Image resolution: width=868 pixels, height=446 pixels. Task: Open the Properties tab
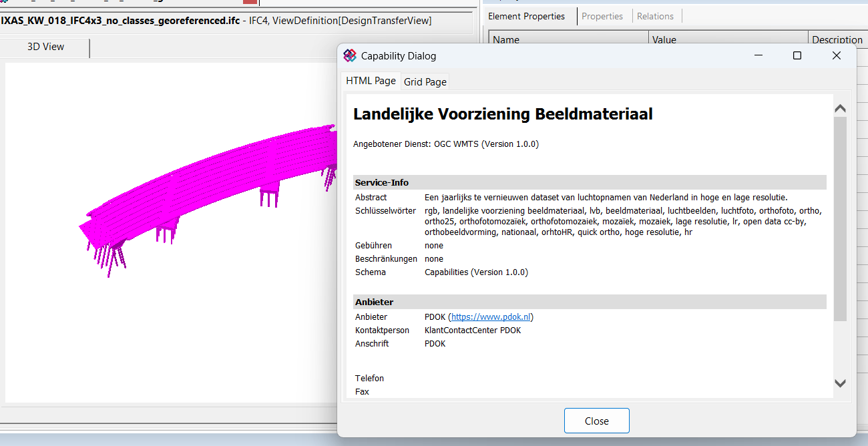[x=602, y=16]
